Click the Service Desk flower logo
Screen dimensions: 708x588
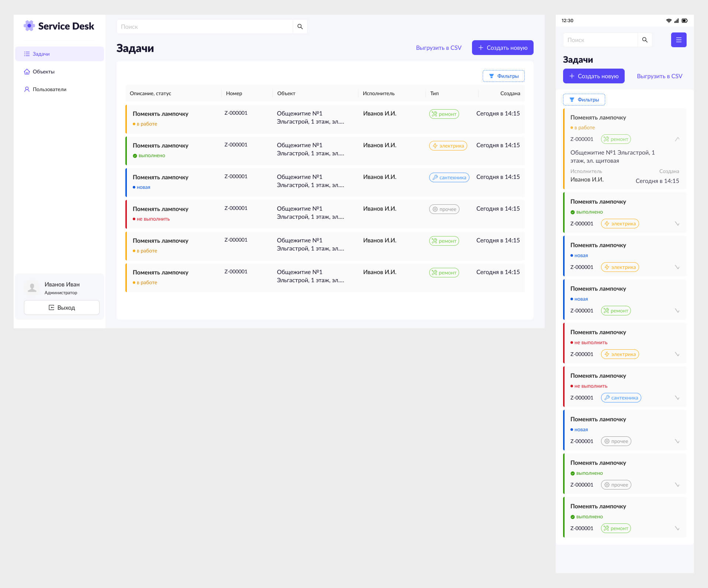[x=29, y=26]
